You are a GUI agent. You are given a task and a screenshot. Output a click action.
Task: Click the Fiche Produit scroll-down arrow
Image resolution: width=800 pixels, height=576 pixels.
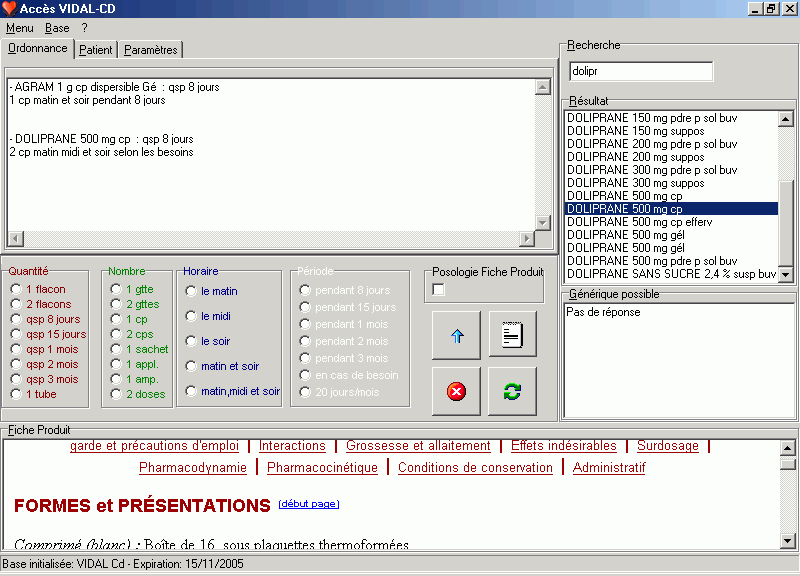(787, 540)
